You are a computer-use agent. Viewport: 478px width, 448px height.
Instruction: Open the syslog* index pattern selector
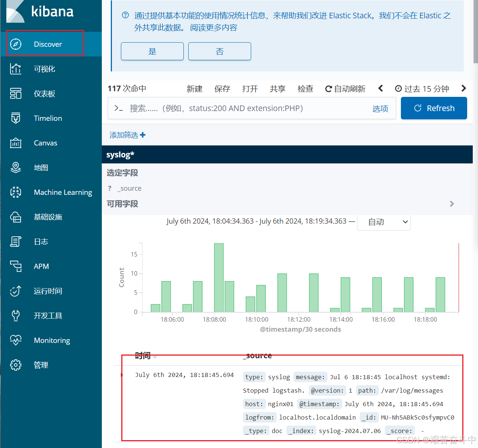pyautogui.click(x=121, y=154)
